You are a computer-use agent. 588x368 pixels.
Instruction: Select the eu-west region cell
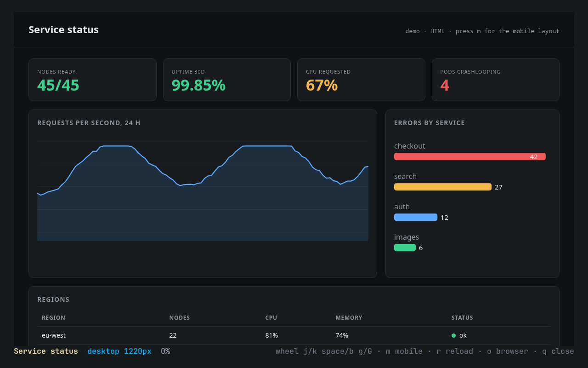coord(54,335)
